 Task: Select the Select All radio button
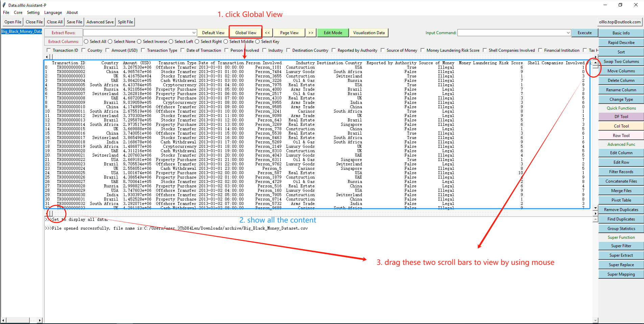click(x=86, y=42)
